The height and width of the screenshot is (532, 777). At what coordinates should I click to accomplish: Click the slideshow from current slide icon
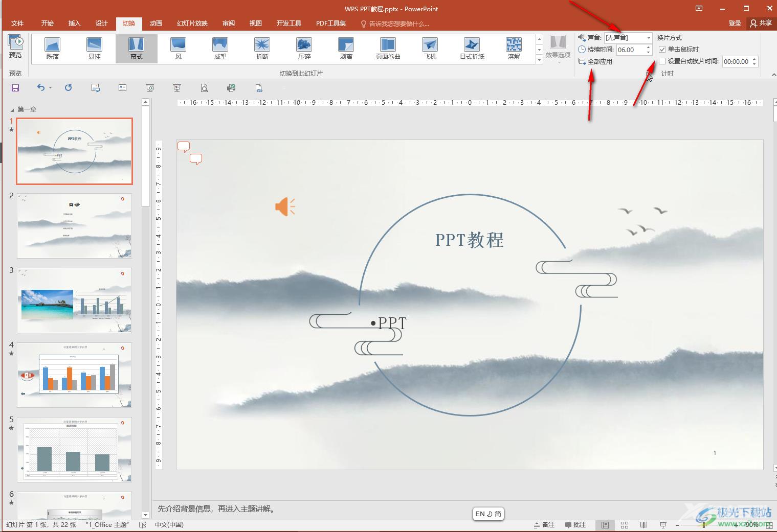tap(150, 88)
